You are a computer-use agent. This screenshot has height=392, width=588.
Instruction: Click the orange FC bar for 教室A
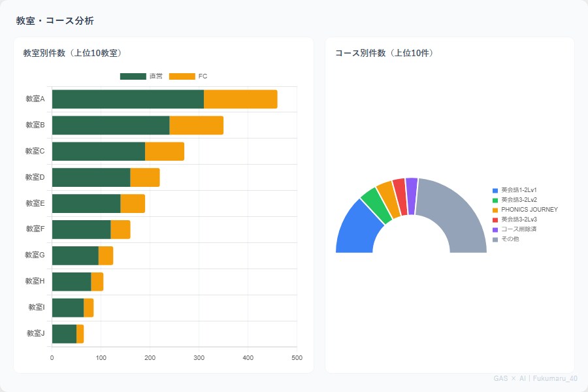[240, 99]
